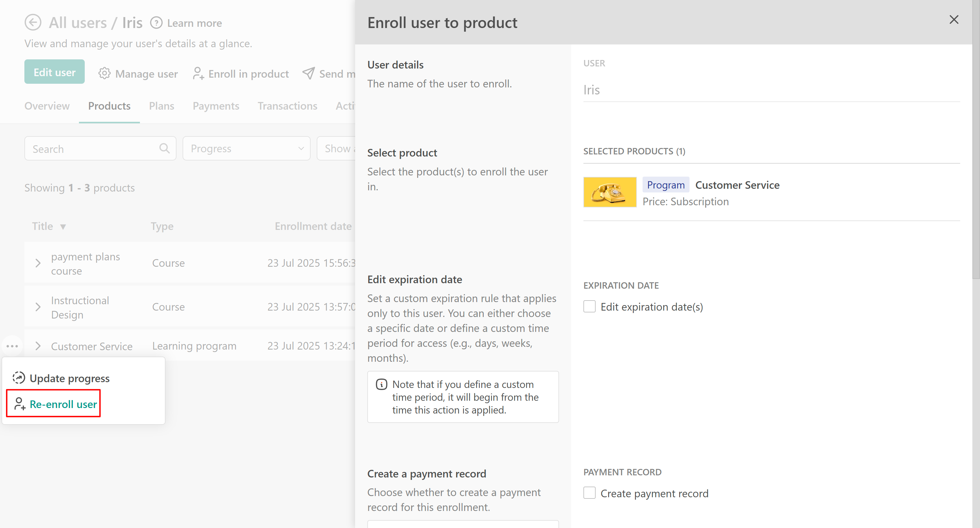
Task: Select Re-enroll user from the menu
Action: point(63,404)
